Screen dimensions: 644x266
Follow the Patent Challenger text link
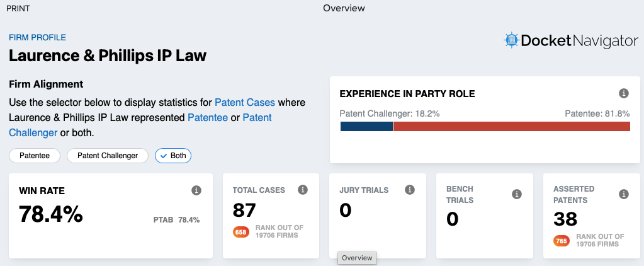140,125
